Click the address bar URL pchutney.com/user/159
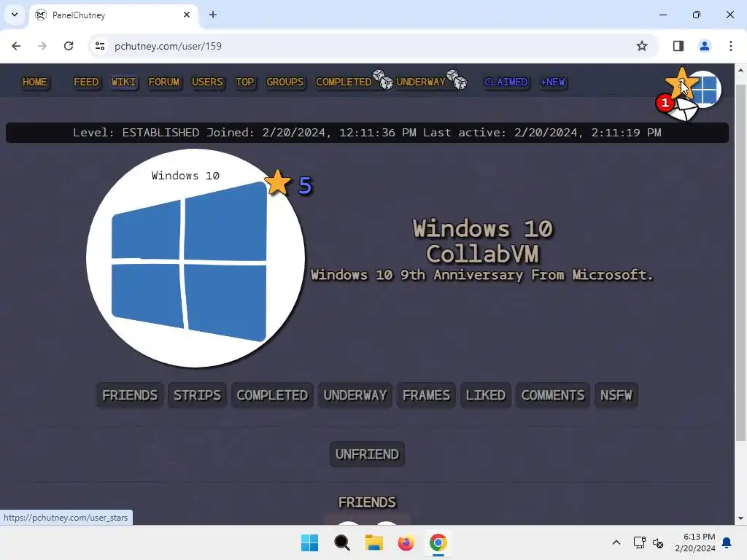747x560 pixels. tap(168, 46)
